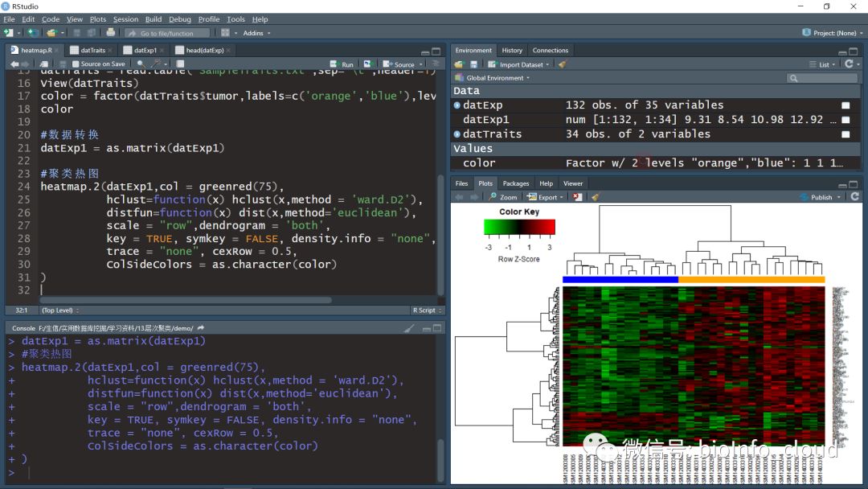Screen dimensions: 868x489
Task: Click Publish button
Action: click(817, 197)
